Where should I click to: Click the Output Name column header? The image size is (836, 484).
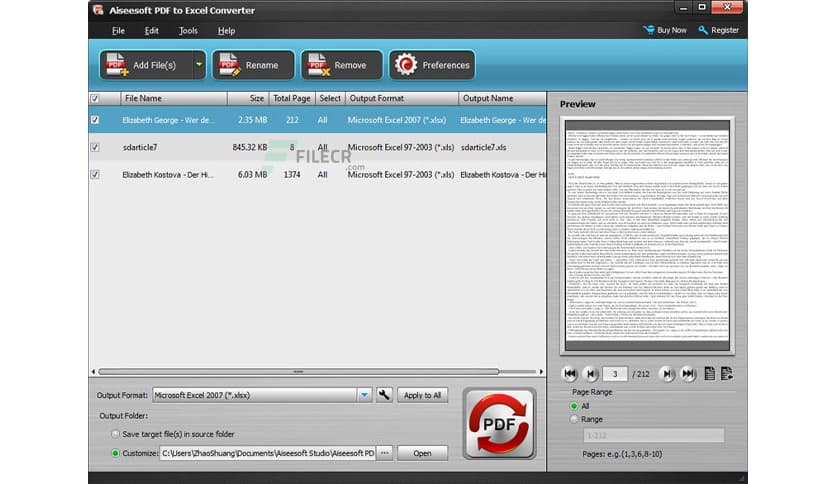502,99
